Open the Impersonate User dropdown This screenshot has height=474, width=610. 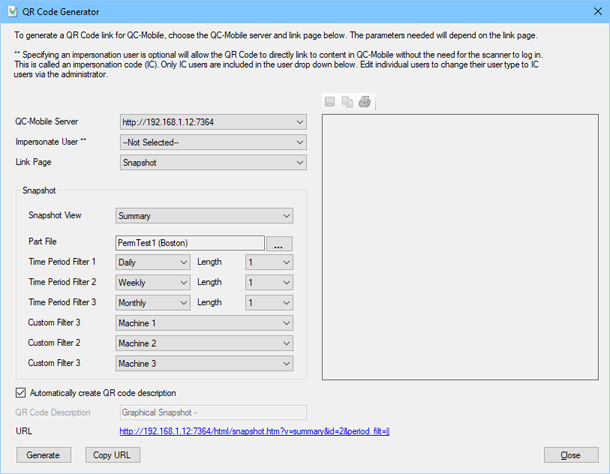pos(213,142)
